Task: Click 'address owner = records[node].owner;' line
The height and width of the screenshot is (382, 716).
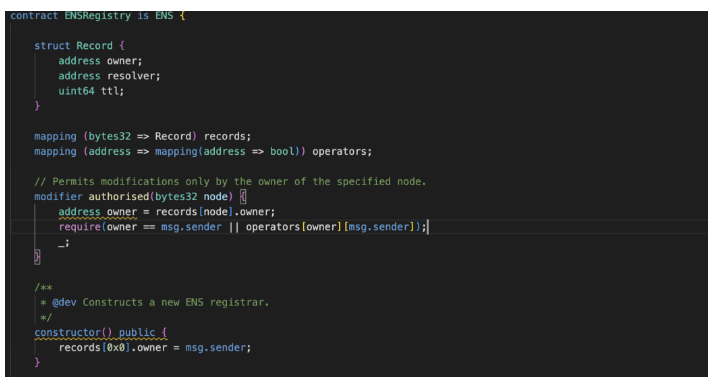Action: click(167, 212)
